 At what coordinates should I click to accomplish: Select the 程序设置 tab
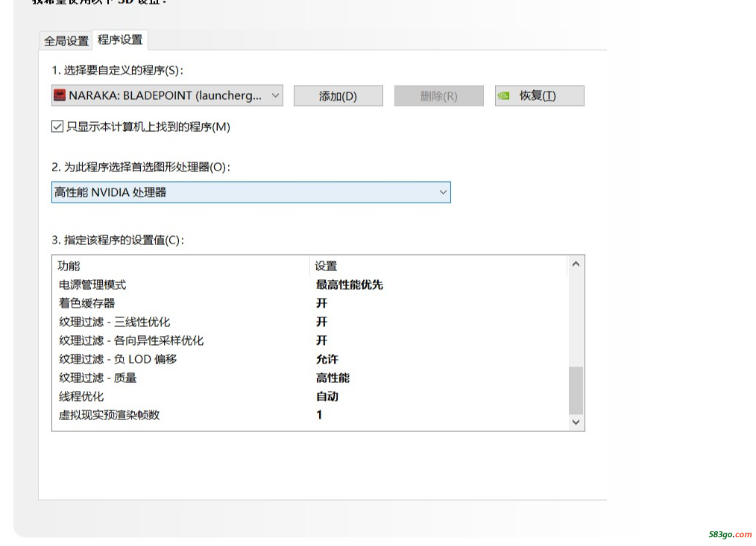[120, 40]
